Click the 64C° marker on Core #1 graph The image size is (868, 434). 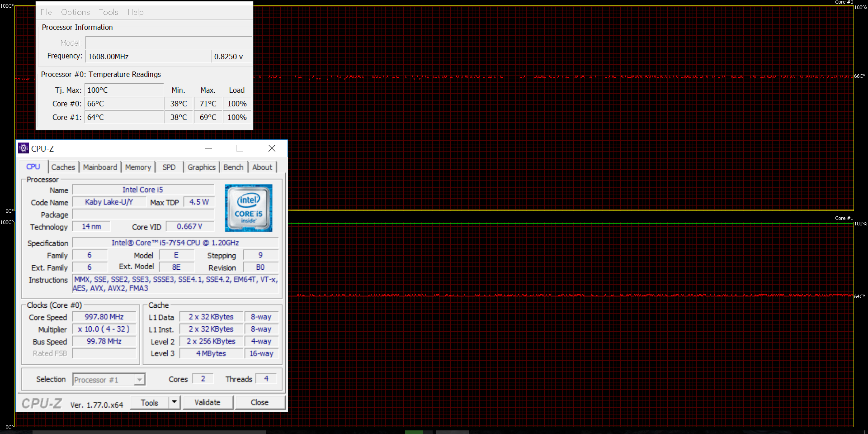859,296
